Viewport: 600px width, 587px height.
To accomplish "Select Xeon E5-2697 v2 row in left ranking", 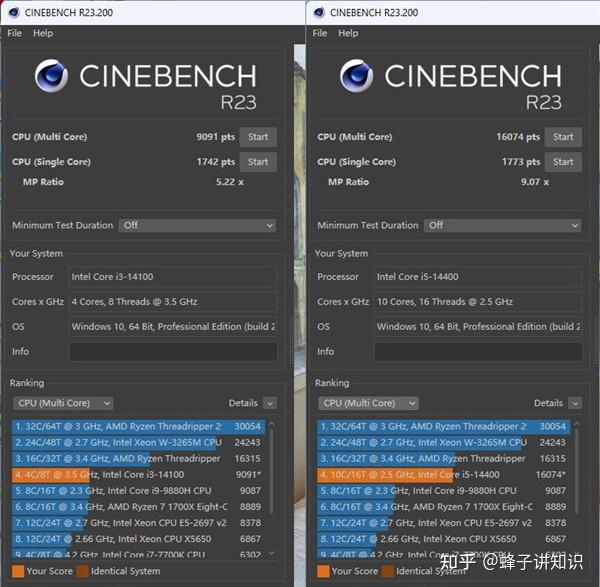I will pos(139,523).
